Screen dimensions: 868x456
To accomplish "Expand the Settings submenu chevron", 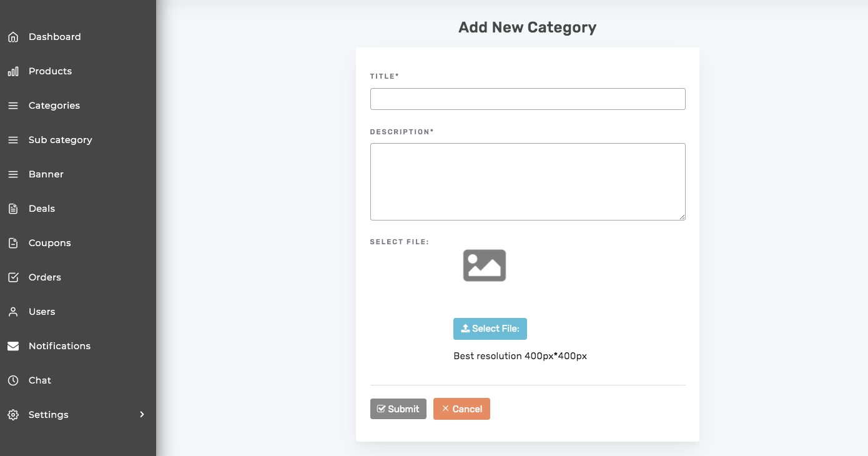I will 142,414.
